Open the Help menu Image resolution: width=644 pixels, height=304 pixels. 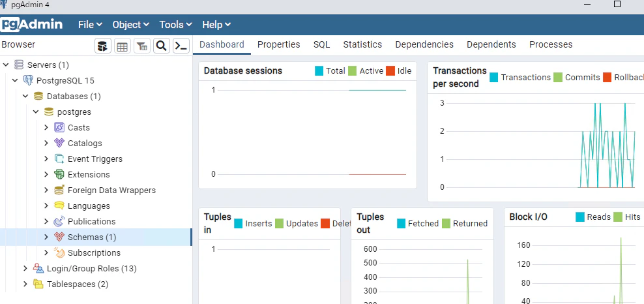point(216,25)
